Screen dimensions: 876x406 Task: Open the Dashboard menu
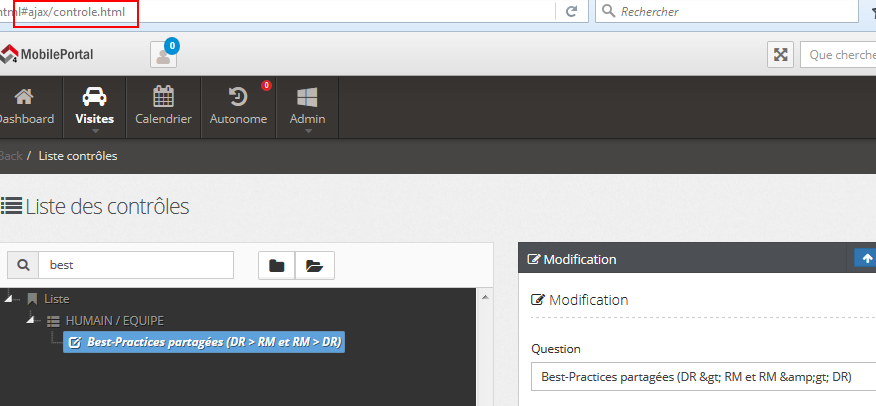[24, 107]
